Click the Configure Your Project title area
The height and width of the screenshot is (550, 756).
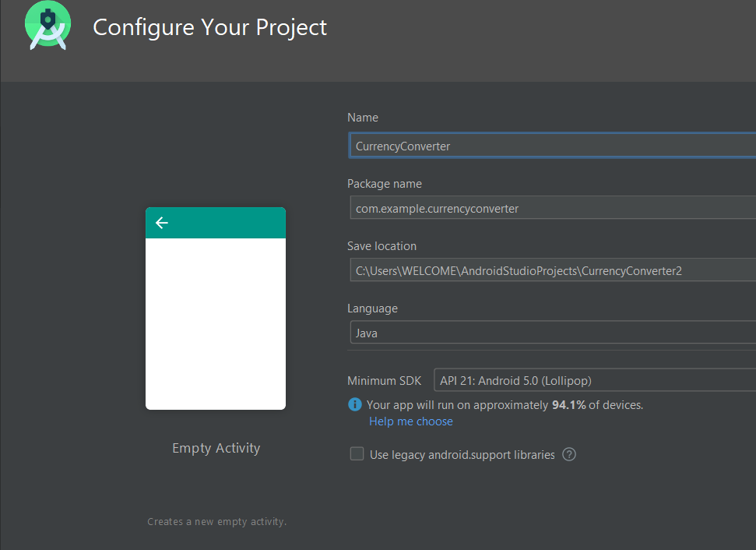209,27
